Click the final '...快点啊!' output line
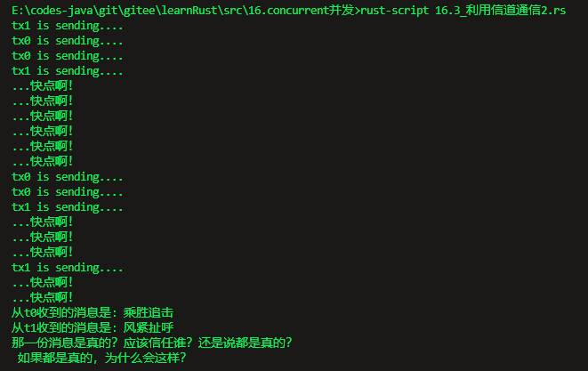The image size is (588, 371). click(x=42, y=297)
